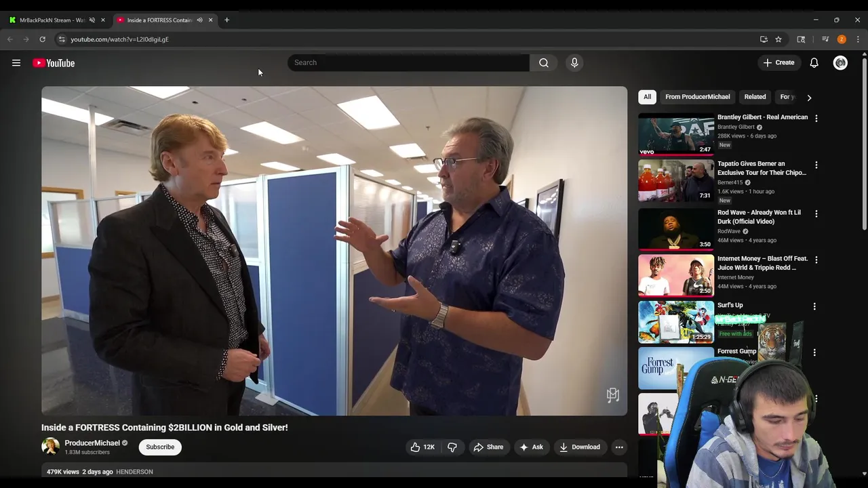Open options for Internet Money video
868x488 pixels.
pyautogui.click(x=816, y=260)
